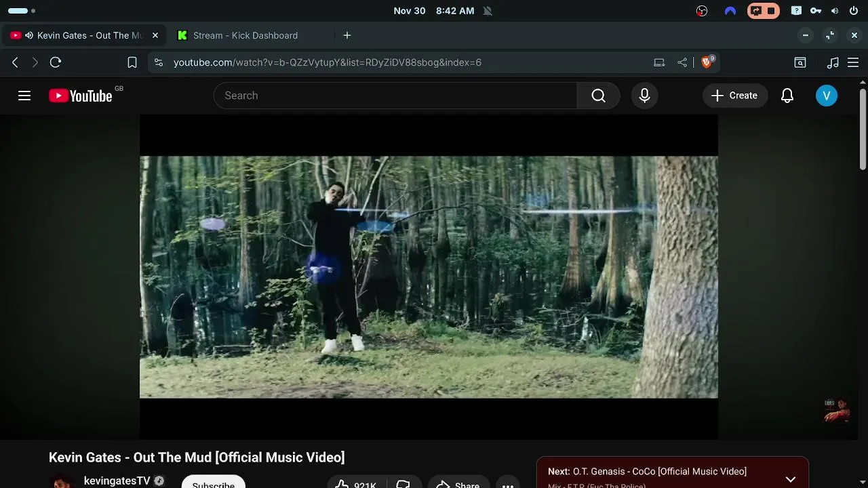The image size is (868, 488).
Task: Click the video player to pause
Action: click(x=429, y=277)
